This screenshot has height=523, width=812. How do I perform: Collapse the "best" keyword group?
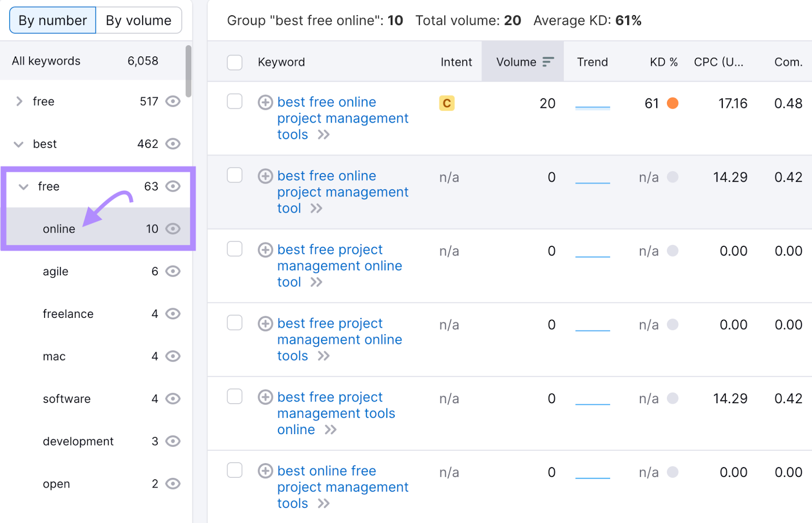click(19, 144)
